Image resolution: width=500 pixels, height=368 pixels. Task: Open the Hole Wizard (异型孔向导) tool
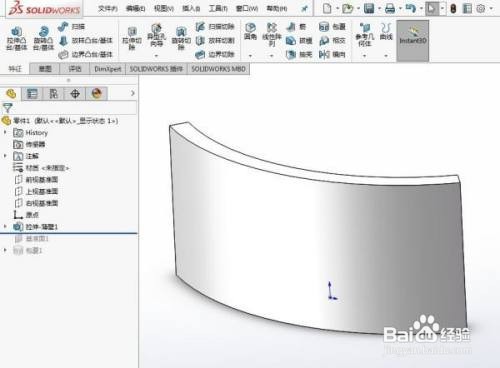click(x=156, y=36)
